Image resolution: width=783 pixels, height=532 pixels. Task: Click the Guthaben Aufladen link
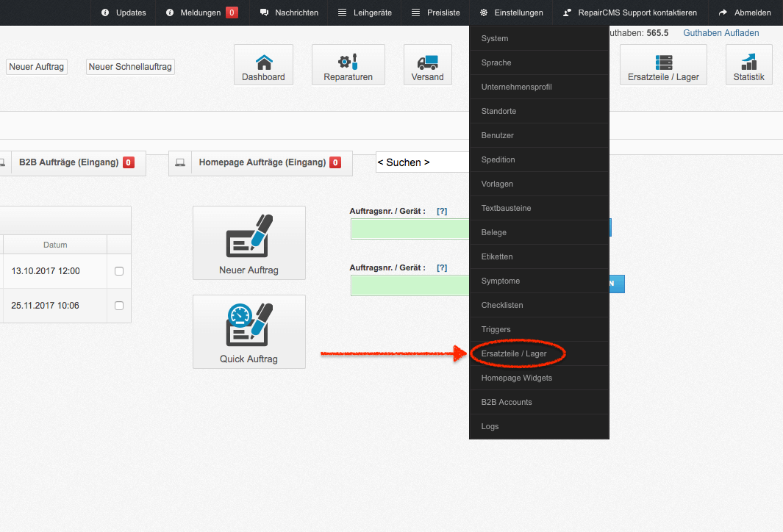[721, 33]
